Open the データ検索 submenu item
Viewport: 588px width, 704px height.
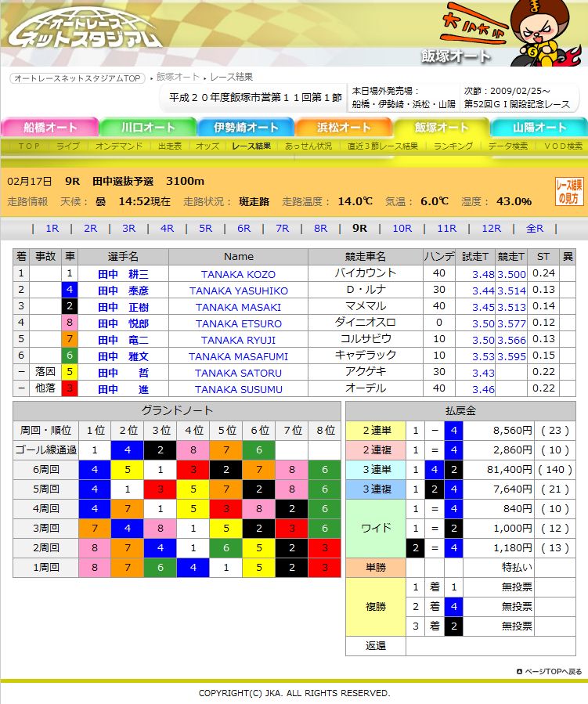tap(507, 146)
